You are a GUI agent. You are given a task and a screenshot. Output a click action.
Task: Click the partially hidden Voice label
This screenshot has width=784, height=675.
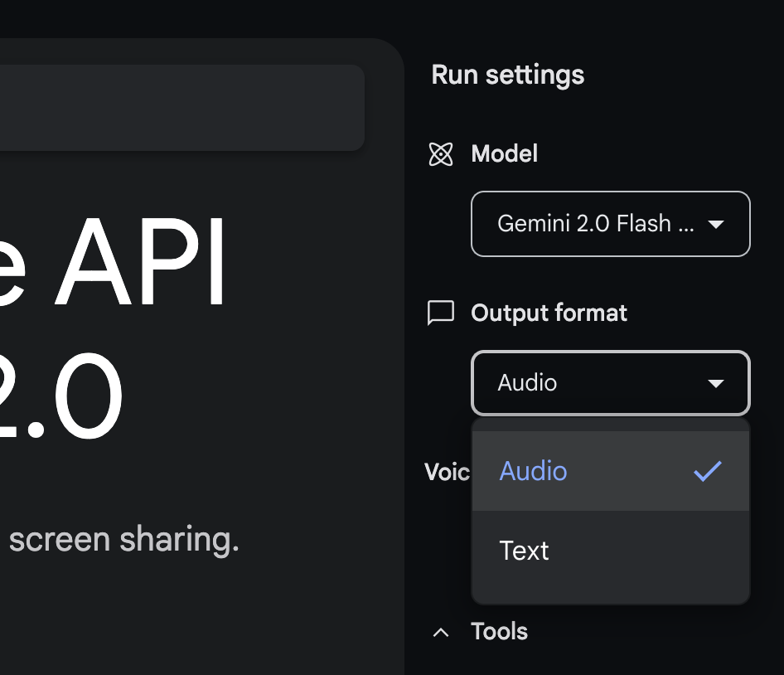448,472
